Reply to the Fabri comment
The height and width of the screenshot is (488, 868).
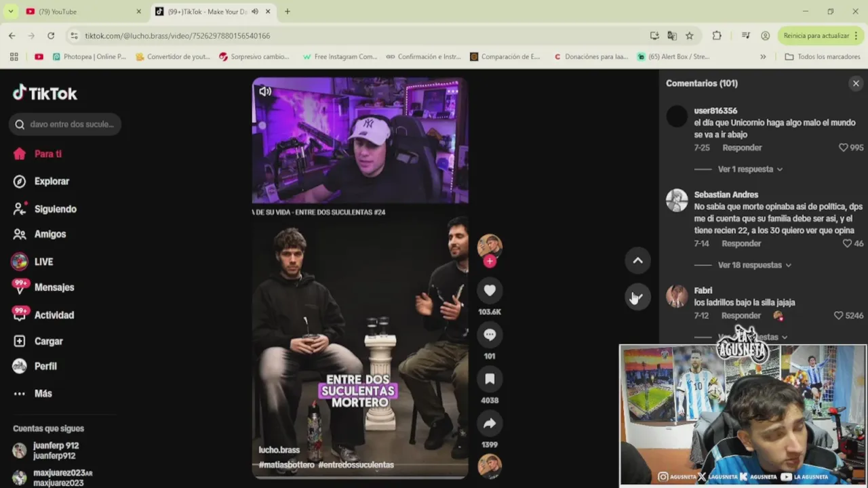[x=741, y=316]
